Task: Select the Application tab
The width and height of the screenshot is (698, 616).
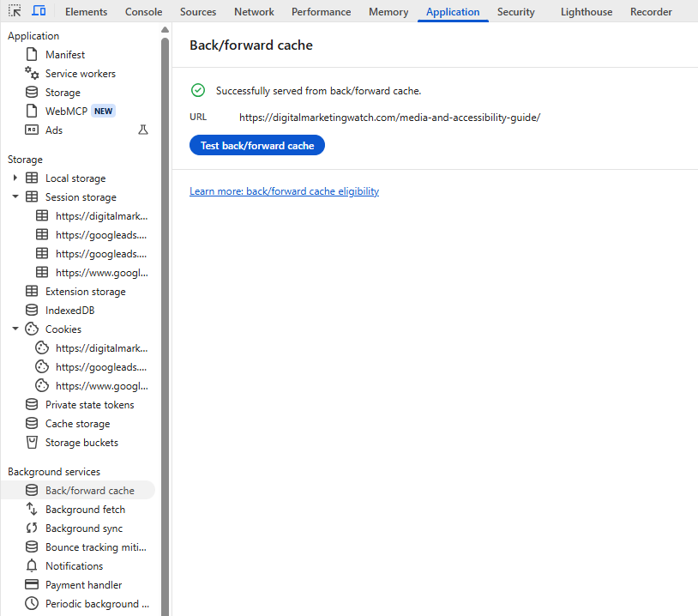Action: coord(453,11)
